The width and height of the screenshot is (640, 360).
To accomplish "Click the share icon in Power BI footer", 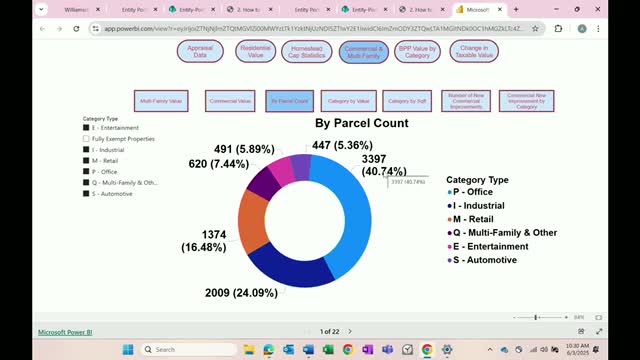I will pos(581,331).
